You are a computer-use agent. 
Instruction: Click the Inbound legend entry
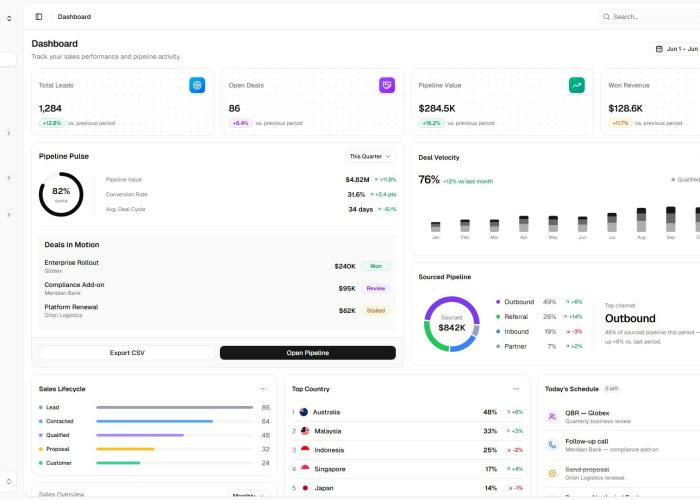[x=539, y=331]
